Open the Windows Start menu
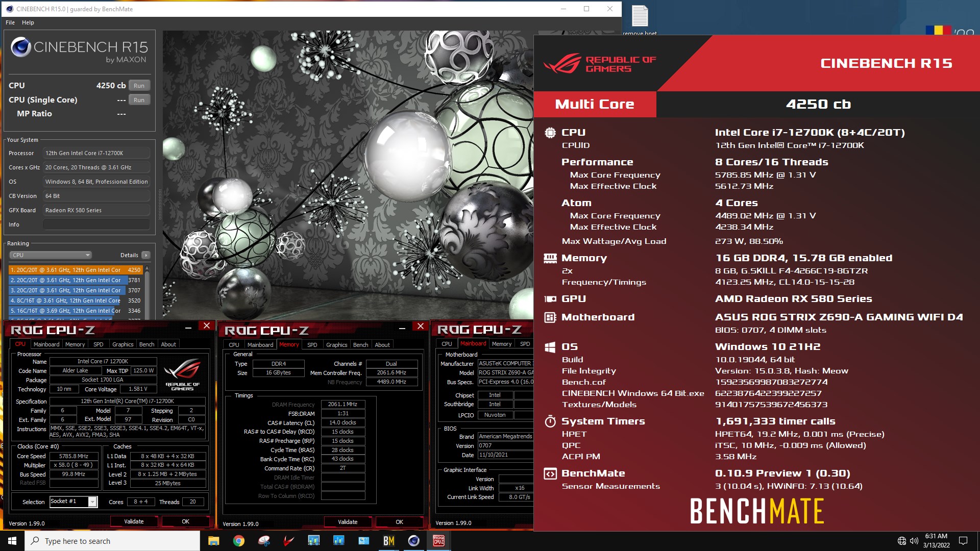 (12, 541)
